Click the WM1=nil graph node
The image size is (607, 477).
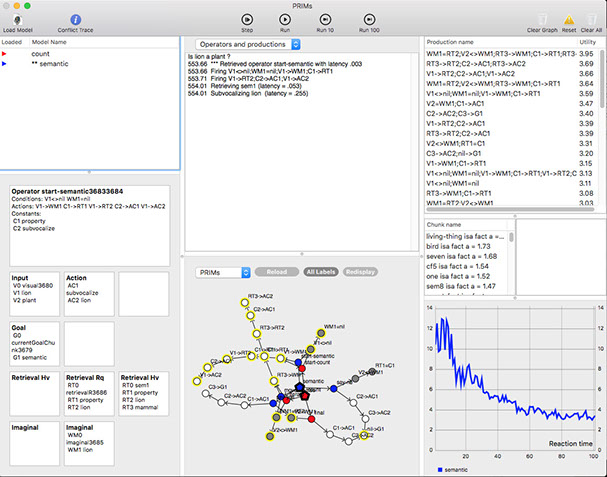(321, 333)
